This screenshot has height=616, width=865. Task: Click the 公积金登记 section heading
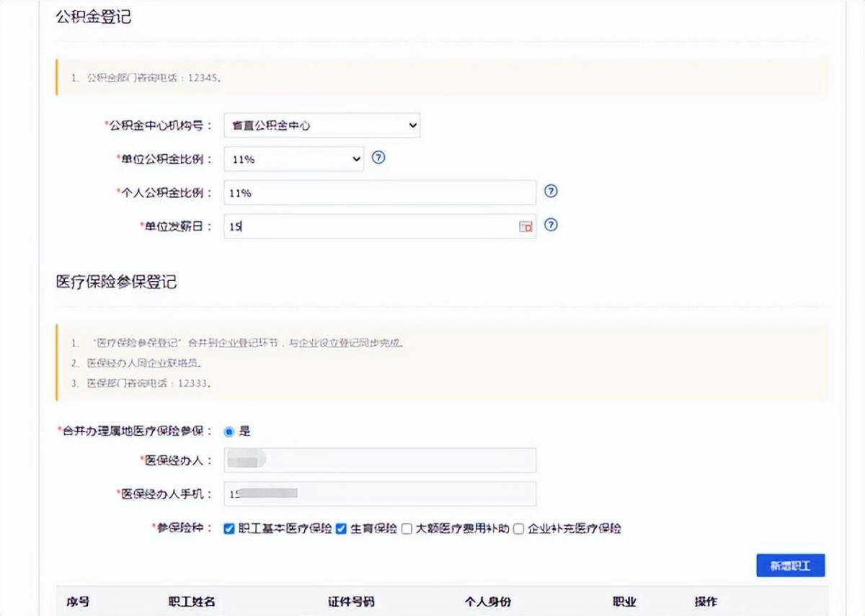(x=94, y=17)
